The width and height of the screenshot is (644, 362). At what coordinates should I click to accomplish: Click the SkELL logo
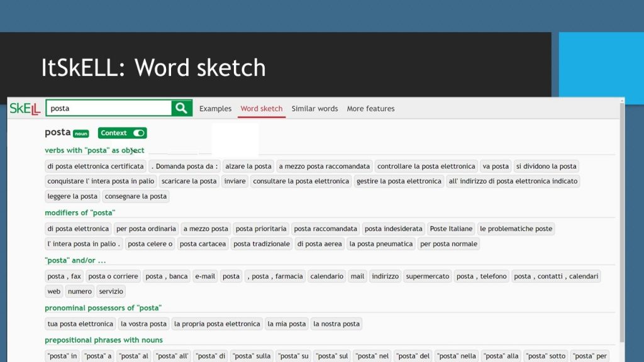click(25, 109)
